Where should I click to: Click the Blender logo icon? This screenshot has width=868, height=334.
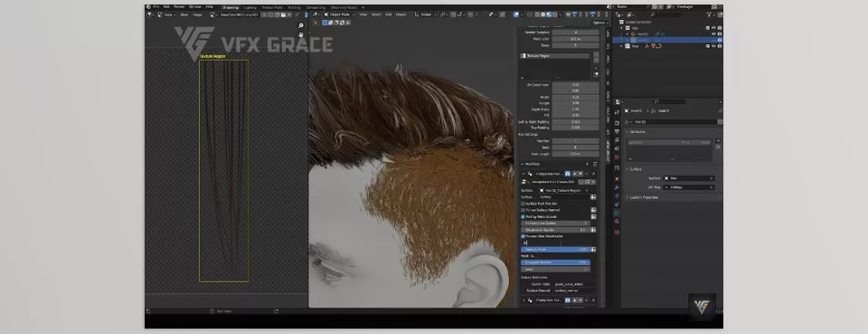pos(148,6)
